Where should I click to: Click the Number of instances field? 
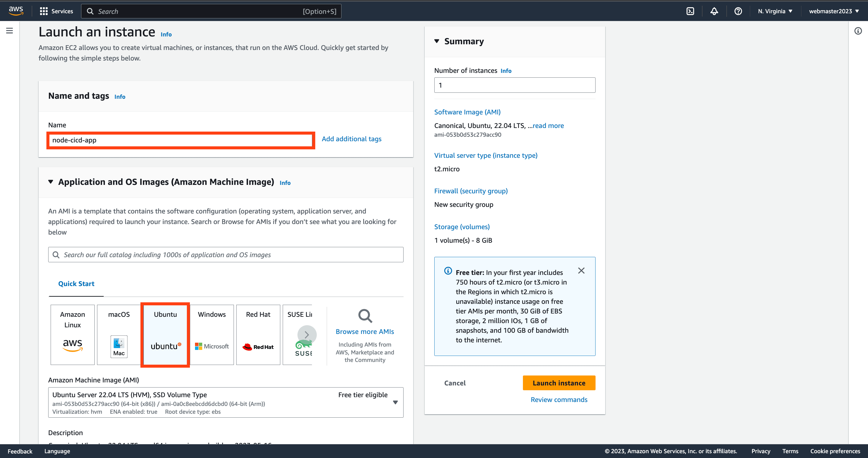pyautogui.click(x=514, y=85)
